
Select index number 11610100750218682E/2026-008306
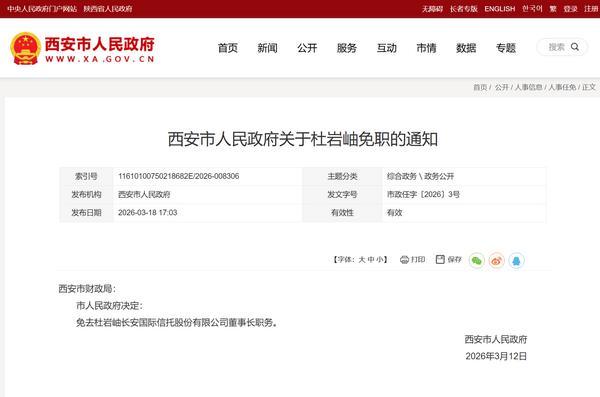click(x=179, y=176)
